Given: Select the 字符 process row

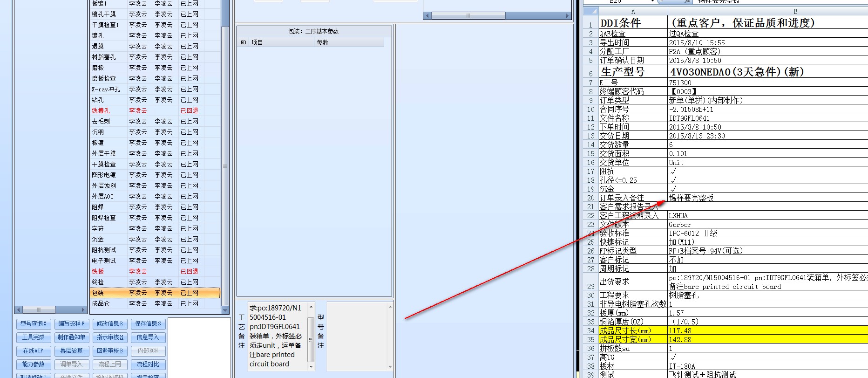Looking at the screenshot, I should click(155, 228).
